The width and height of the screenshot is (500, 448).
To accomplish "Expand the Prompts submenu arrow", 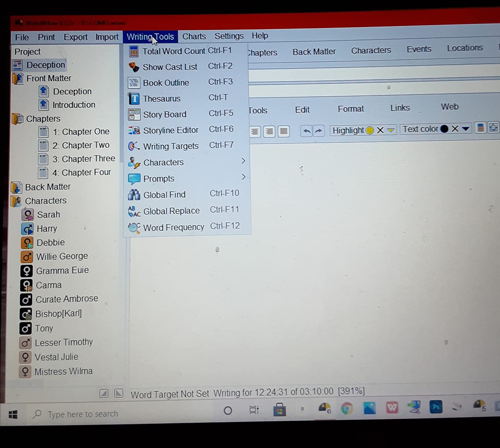I will [x=244, y=177].
